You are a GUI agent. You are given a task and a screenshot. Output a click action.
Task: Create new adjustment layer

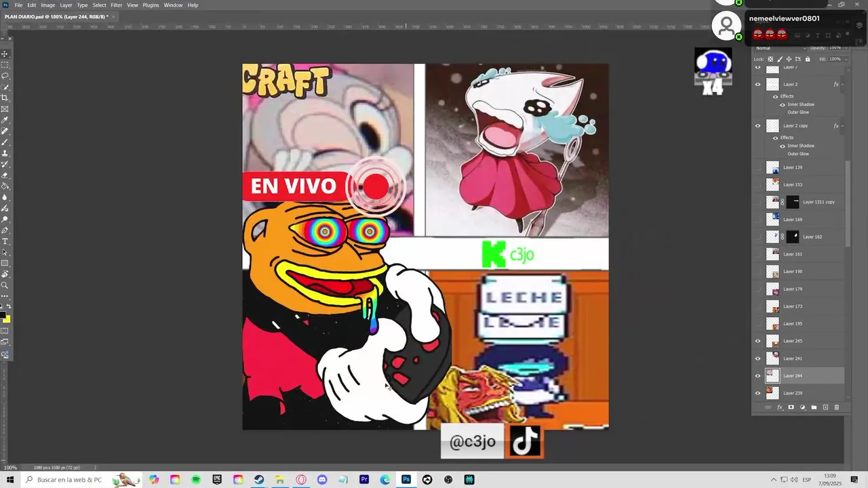pos(802,407)
